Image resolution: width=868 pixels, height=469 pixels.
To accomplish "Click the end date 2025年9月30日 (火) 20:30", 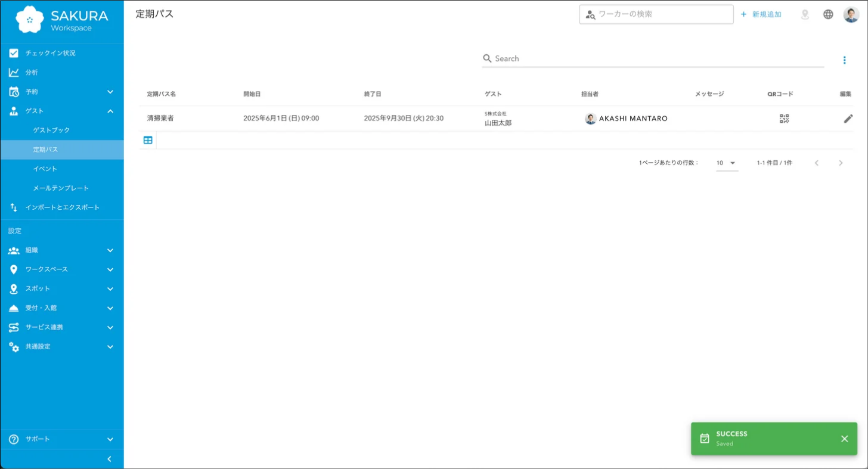I will coord(404,119).
